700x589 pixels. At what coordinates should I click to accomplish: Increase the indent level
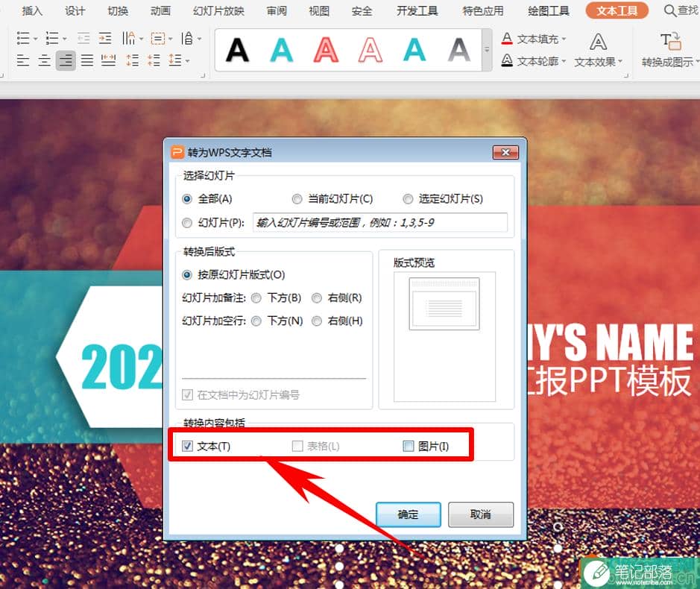click(x=105, y=39)
